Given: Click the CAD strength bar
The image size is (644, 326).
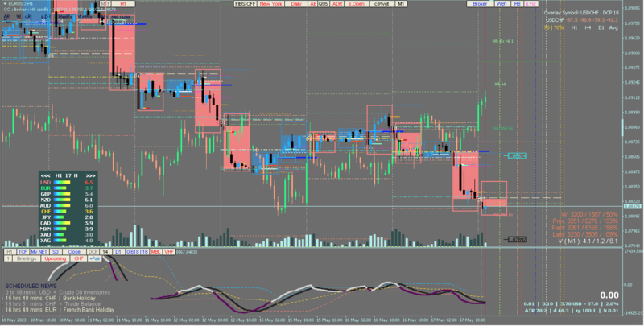Looking at the screenshot, I should click(x=62, y=223).
